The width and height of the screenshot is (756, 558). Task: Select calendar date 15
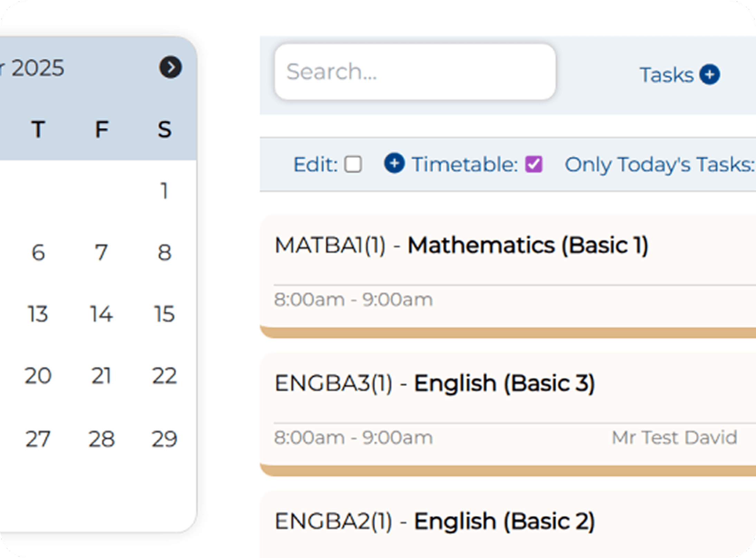coord(164,314)
